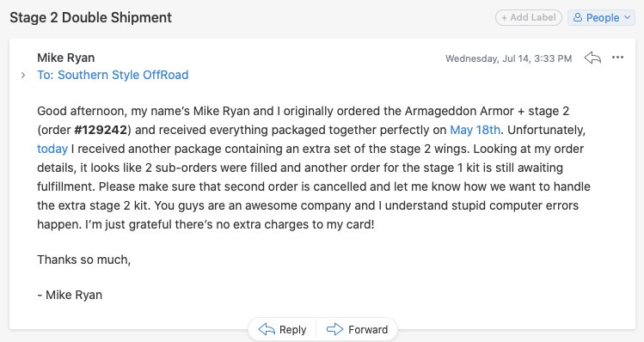
Task: Click the order number #129242 text
Action: [x=101, y=130]
